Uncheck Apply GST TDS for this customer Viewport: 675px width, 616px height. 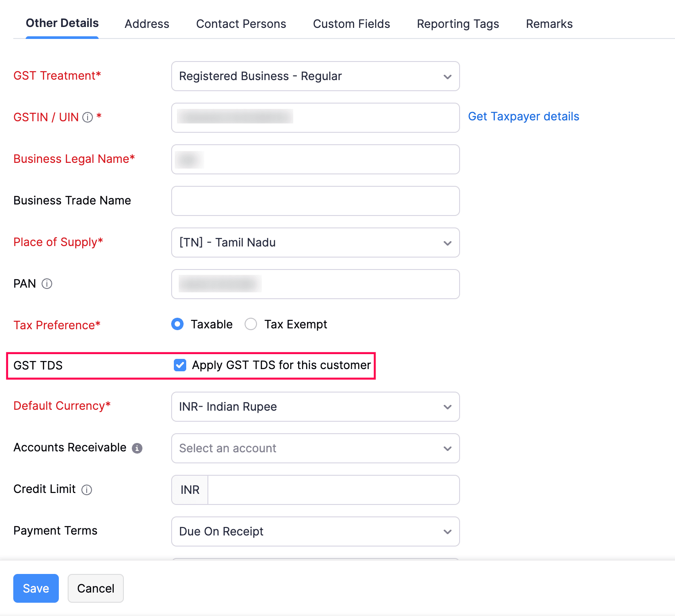[x=180, y=365]
